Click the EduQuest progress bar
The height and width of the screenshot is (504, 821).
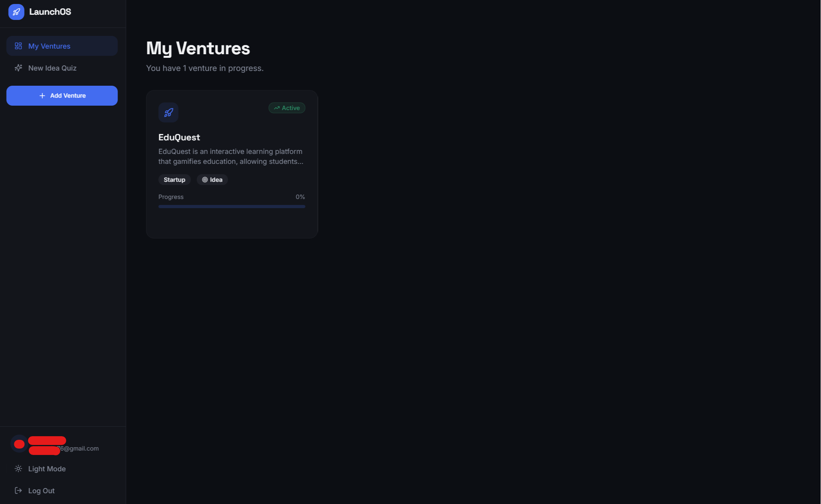click(x=232, y=207)
